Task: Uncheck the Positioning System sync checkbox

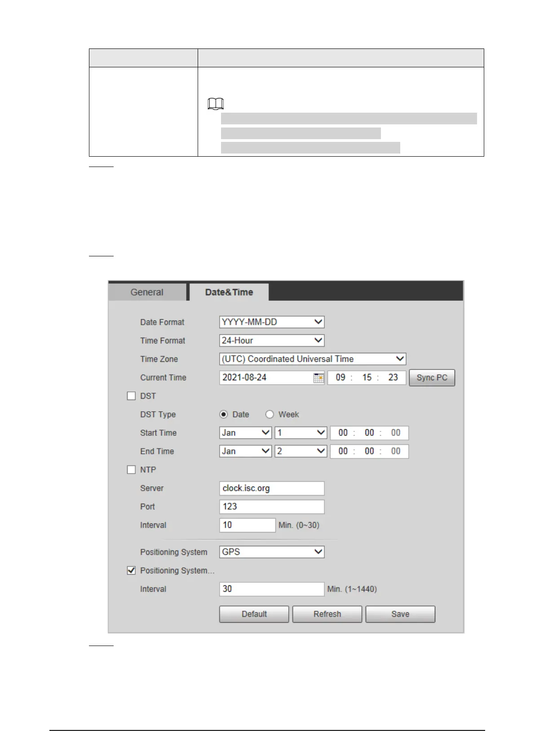Action: click(131, 571)
